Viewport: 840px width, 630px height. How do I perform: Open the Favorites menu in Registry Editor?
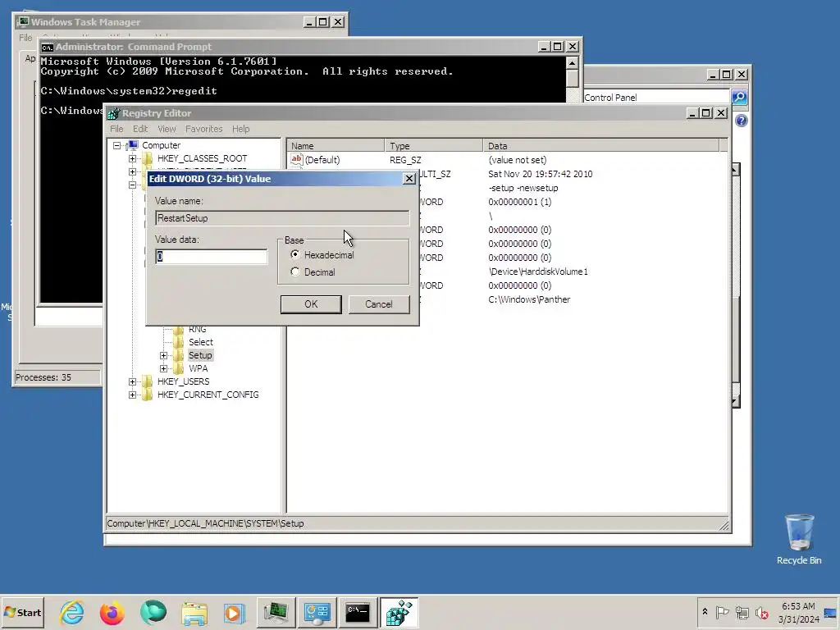click(203, 129)
